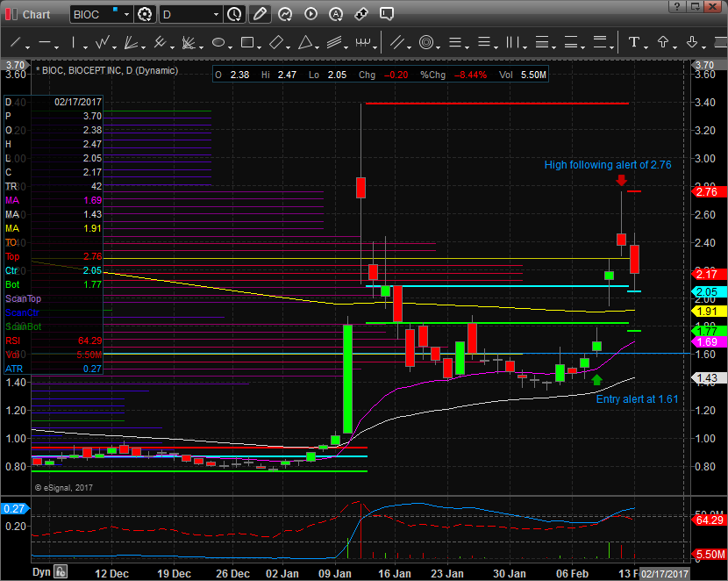The width and height of the screenshot is (728, 581).
Task: Click the magenta 1.69 price axis marker
Action: 709,342
